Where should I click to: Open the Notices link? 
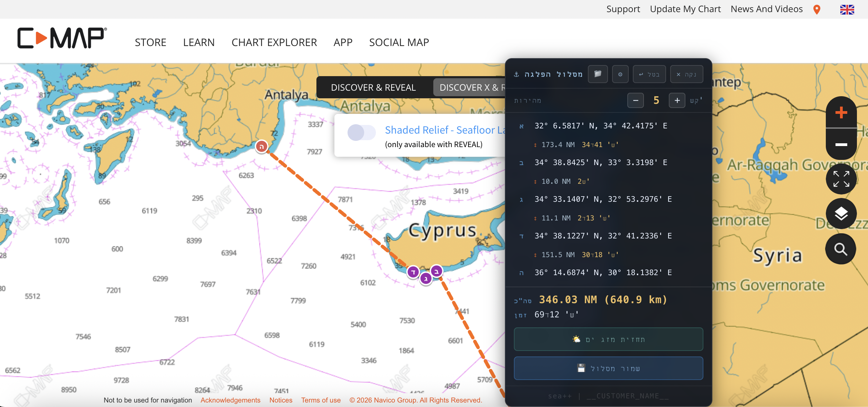click(x=281, y=400)
